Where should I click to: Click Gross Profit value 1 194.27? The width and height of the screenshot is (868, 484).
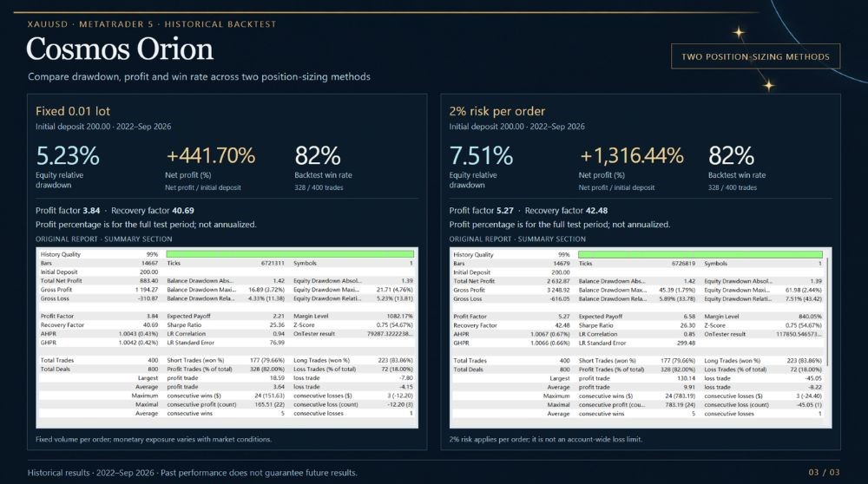point(147,290)
